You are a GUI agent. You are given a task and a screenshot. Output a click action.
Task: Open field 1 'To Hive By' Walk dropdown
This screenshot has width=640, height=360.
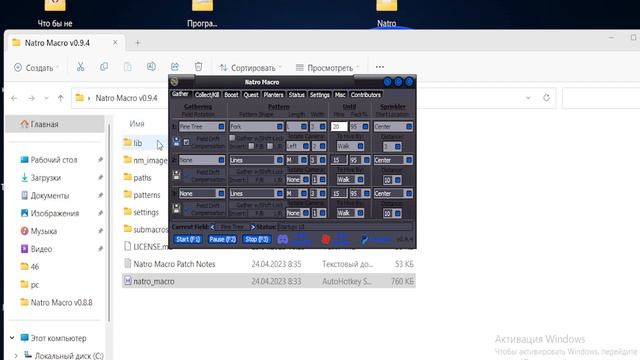(350, 146)
